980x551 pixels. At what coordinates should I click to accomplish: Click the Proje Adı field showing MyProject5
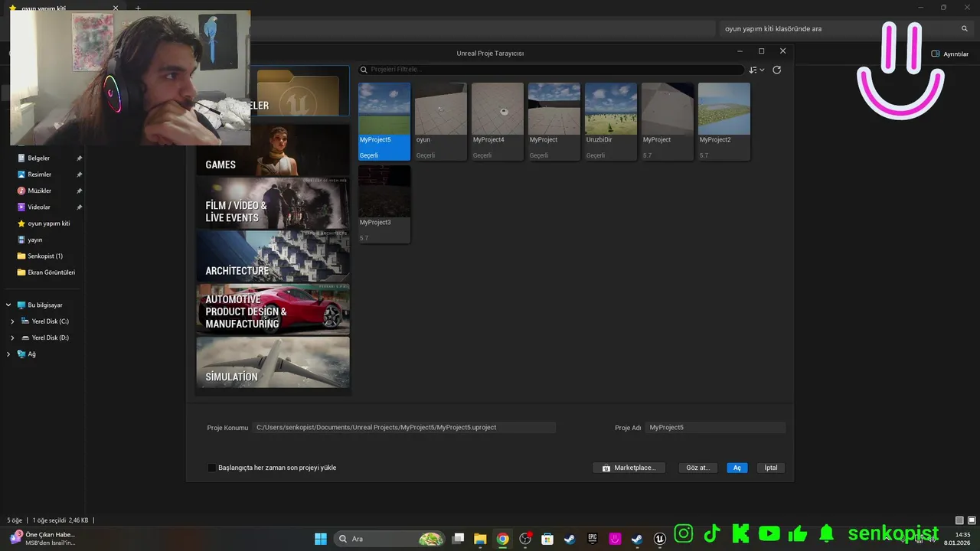pos(715,427)
